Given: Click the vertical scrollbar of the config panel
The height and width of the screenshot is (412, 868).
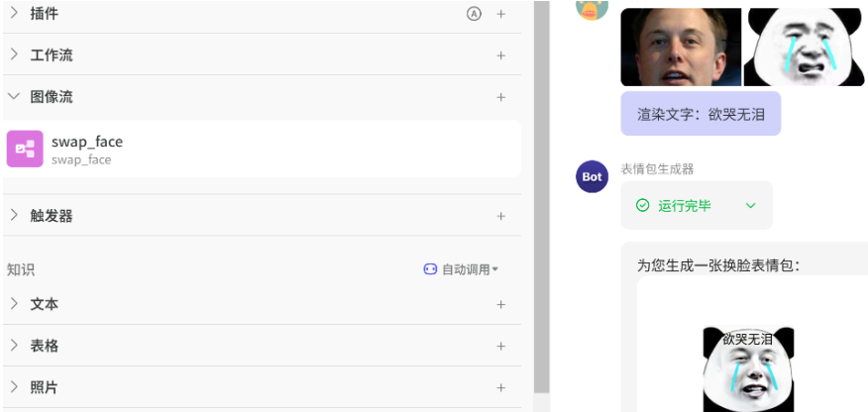Looking at the screenshot, I should (542, 196).
